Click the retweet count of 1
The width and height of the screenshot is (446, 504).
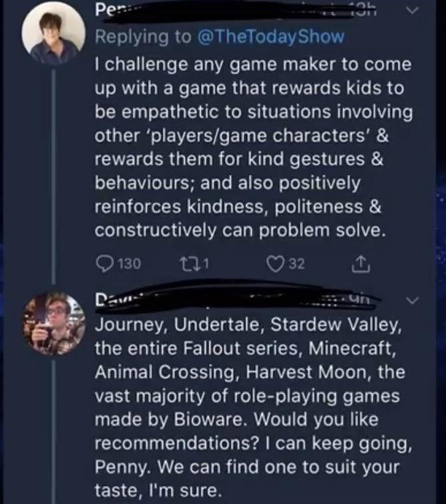tap(206, 264)
